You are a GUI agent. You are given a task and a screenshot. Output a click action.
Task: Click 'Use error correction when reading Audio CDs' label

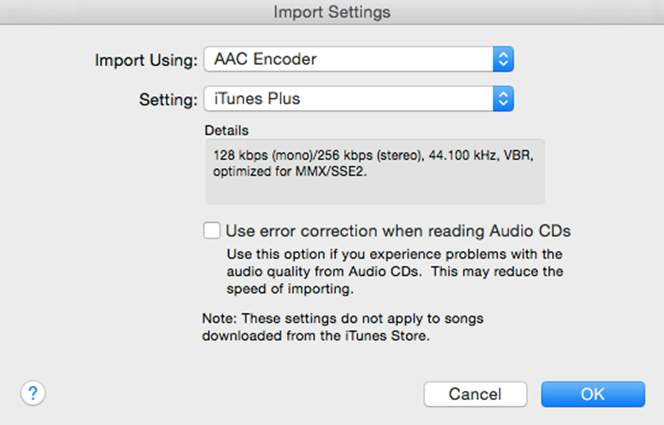398,231
